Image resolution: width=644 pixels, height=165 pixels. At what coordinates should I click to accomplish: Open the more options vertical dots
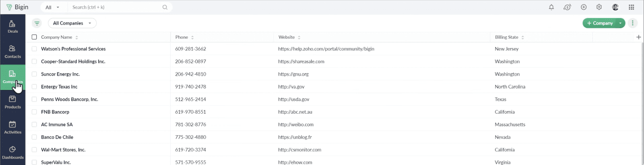click(x=632, y=23)
